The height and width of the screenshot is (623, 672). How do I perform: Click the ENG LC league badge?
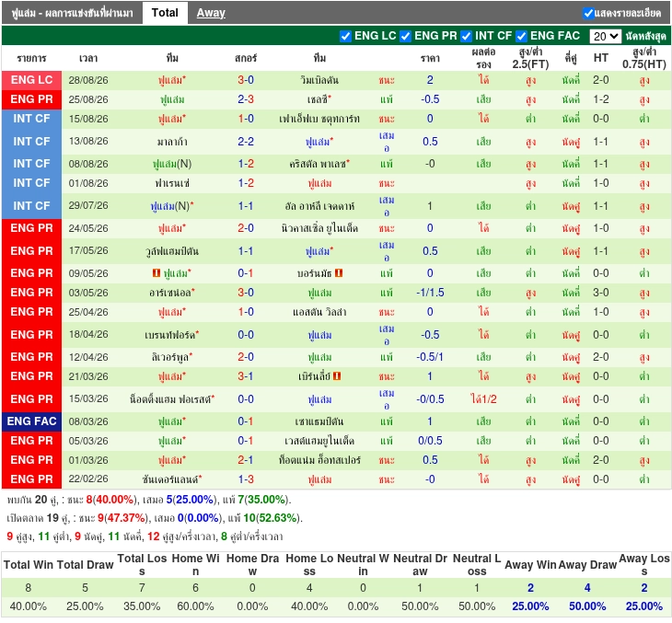(31, 80)
